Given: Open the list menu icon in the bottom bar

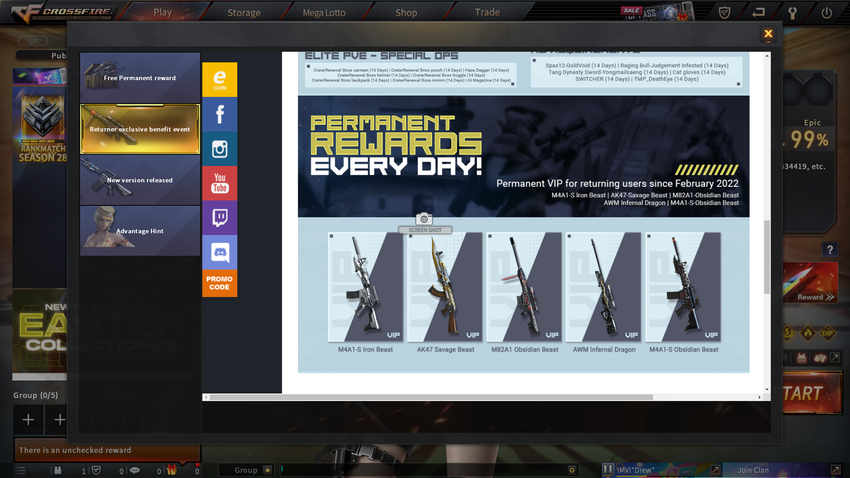Looking at the screenshot, I should coord(21,470).
